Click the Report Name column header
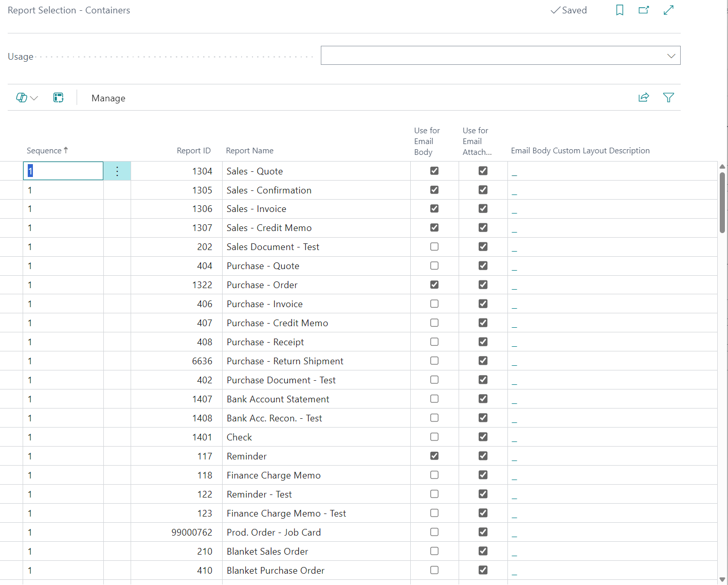The image size is (728, 585). (x=250, y=151)
